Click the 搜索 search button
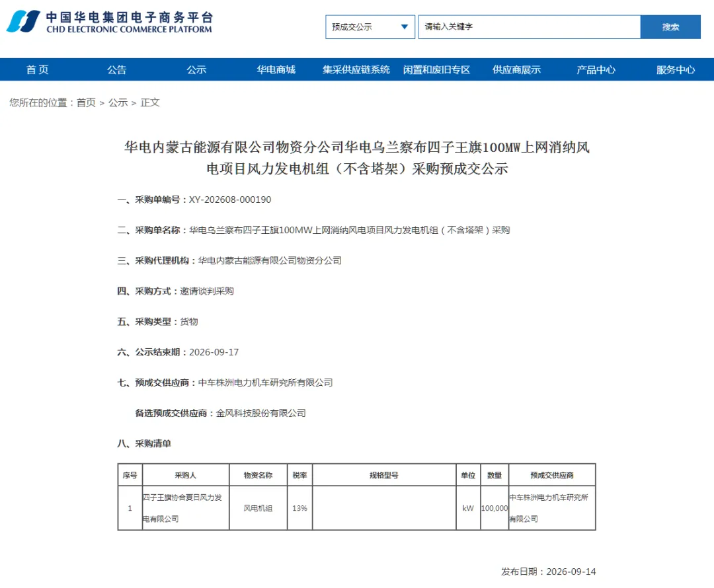Viewport: 714px width, 588px height. pyautogui.click(x=670, y=27)
